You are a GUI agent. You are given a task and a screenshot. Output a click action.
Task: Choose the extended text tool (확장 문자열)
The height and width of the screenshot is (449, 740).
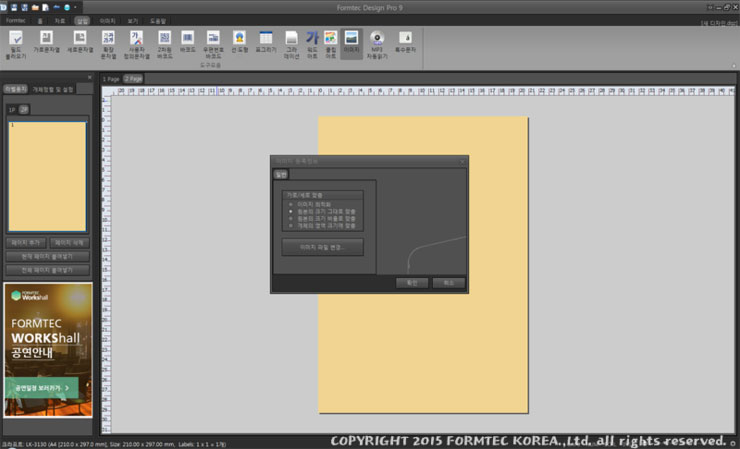point(108,44)
